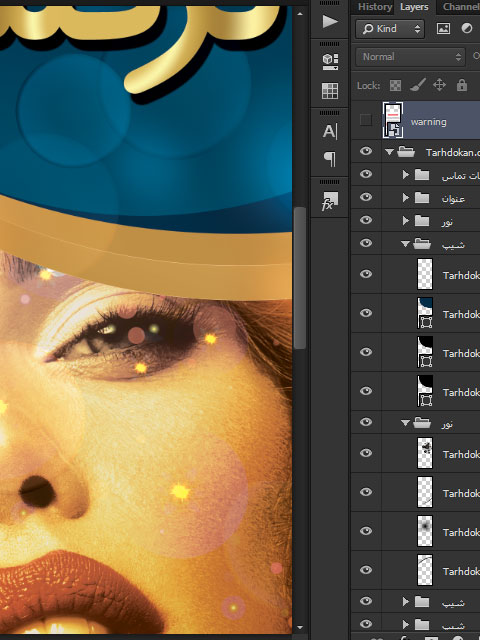The width and height of the screenshot is (480, 640).
Task: Click the canvas vertical scrollbar thumb
Action: tap(300, 278)
